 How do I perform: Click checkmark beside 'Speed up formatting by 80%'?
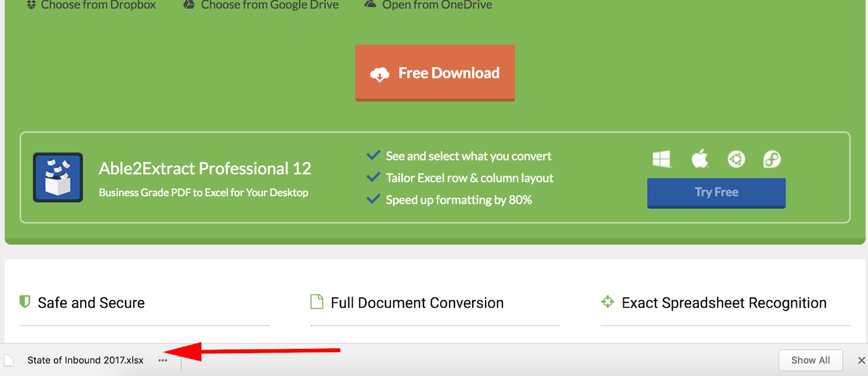coord(373,199)
